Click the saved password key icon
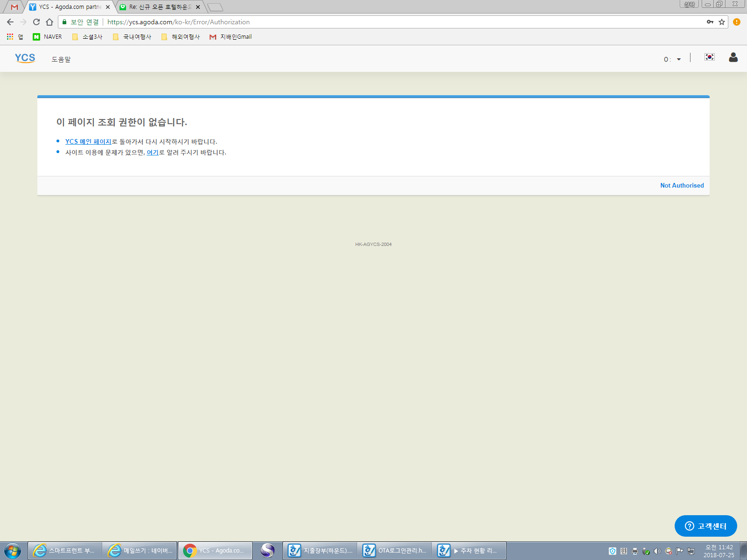This screenshot has width=747, height=560. pos(710,22)
